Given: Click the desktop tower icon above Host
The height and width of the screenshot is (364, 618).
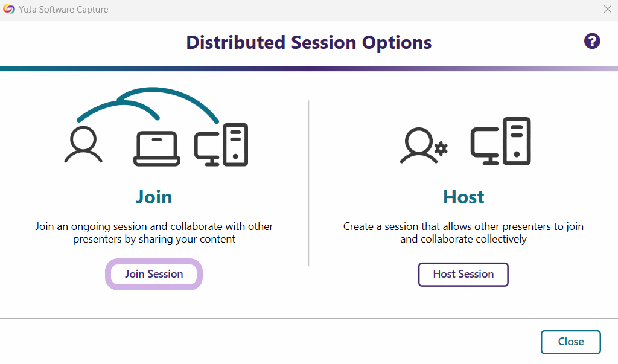Looking at the screenshot, I should (x=501, y=141).
